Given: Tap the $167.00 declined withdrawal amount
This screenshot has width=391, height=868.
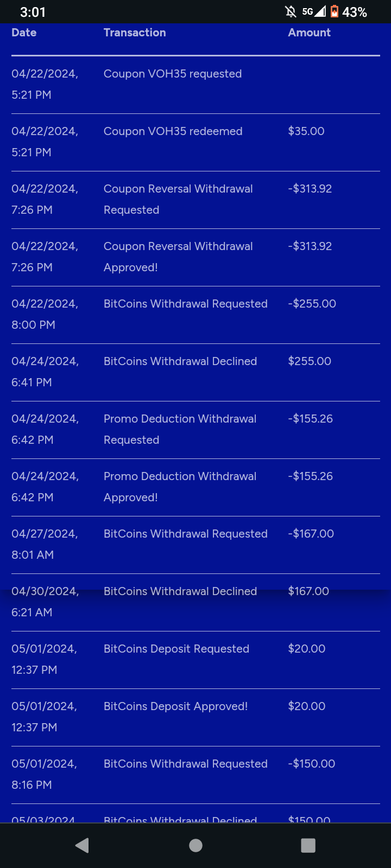Looking at the screenshot, I should 308,591.
